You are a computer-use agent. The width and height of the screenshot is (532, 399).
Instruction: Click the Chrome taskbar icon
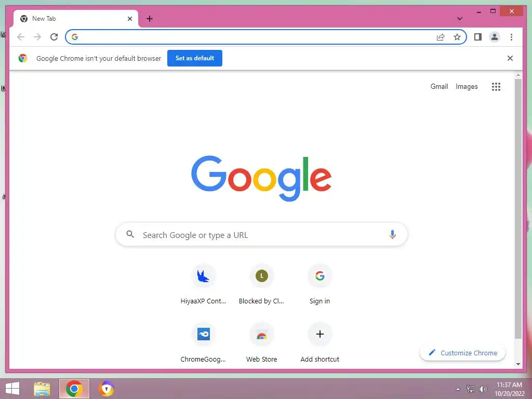[74, 389]
